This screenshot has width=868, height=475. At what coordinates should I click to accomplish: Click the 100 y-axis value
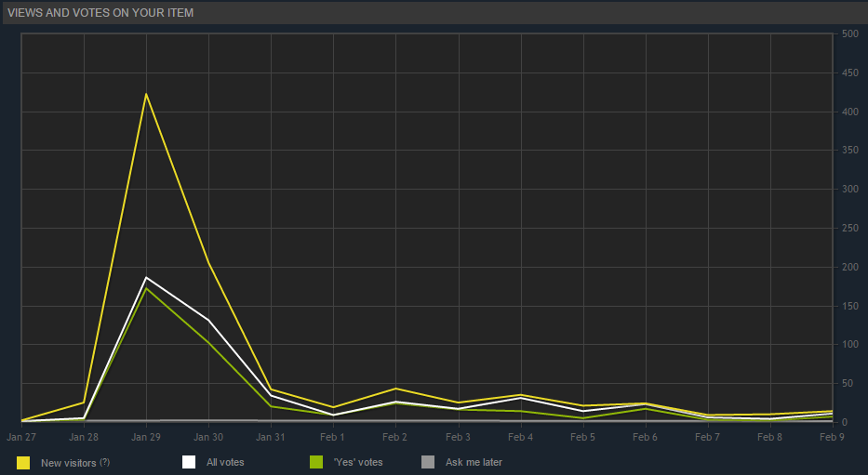click(850, 344)
